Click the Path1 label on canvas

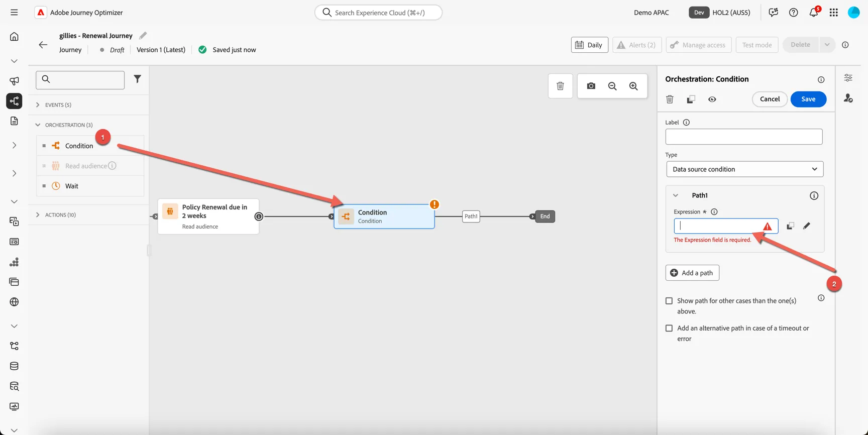click(x=471, y=216)
